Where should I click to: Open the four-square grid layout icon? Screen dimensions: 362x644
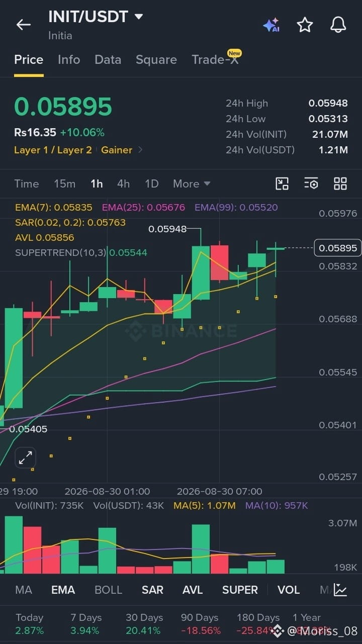point(340,183)
